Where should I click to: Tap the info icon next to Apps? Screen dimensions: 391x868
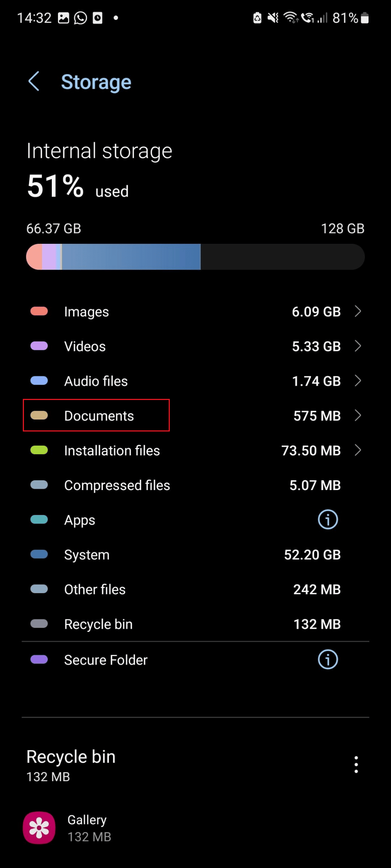(x=327, y=519)
